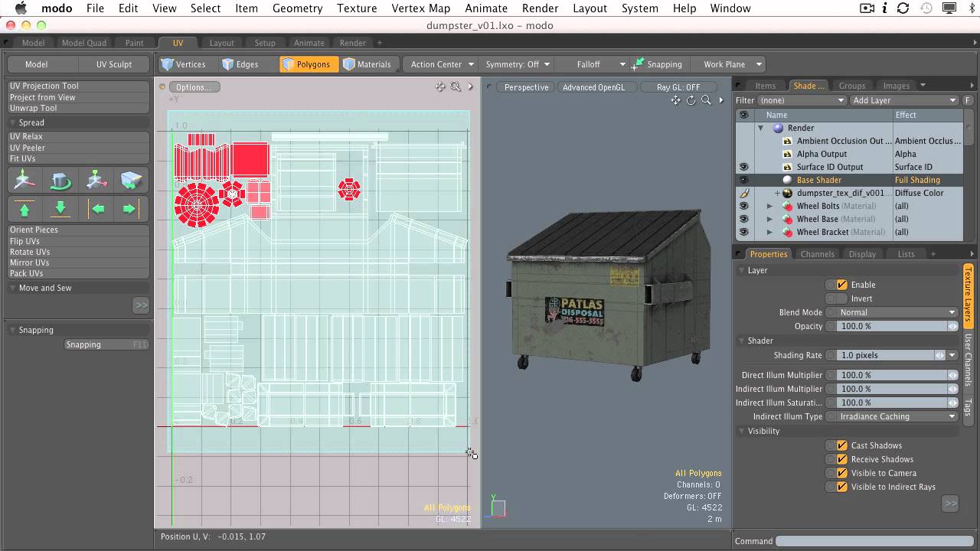Viewport: 980px width, 551px height.
Task: Open the Perspective viewport arrow menu
Action: (720, 100)
